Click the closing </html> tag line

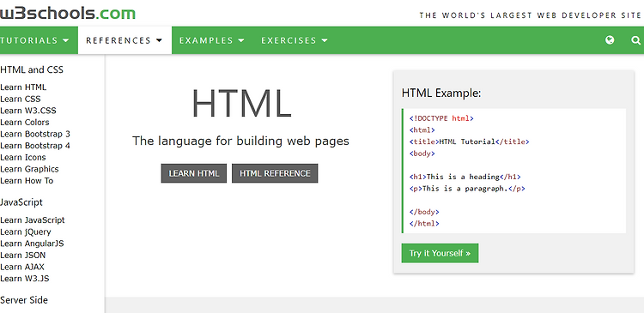coord(424,224)
